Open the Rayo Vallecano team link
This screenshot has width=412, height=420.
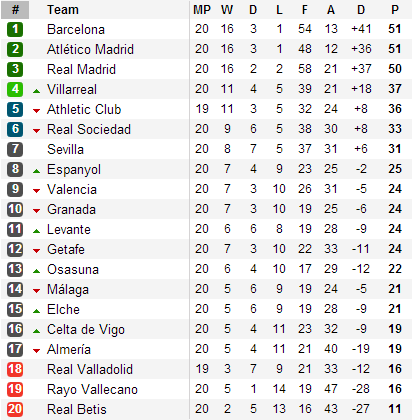[x=92, y=389]
